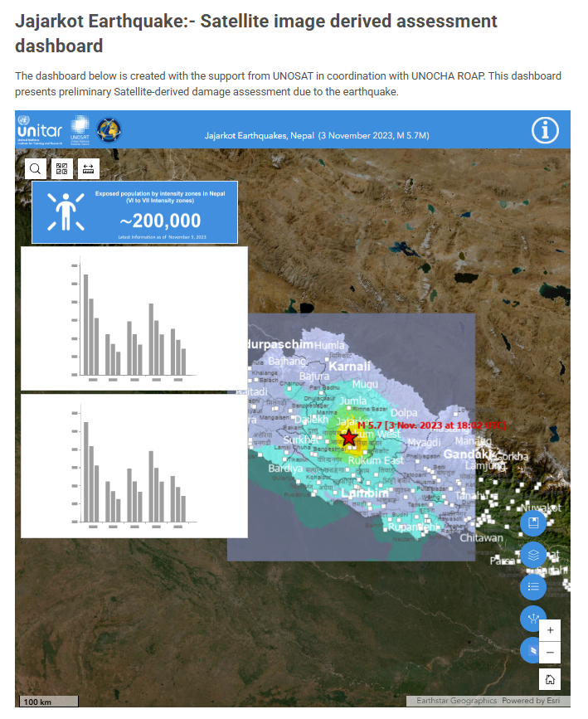The image size is (588, 719).
Task: Click the red epicenter star marker
Action: tap(348, 438)
